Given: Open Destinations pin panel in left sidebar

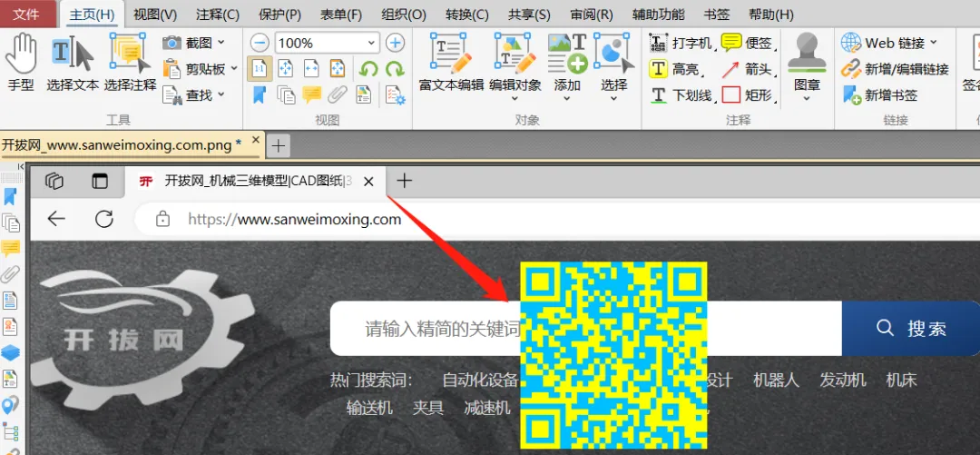Looking at the screenshot, I should (11, 406).
